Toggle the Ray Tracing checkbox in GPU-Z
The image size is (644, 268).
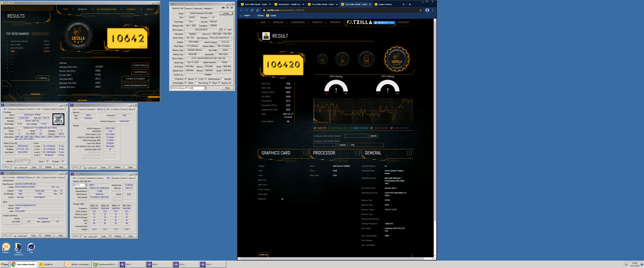tap(196, 83)
